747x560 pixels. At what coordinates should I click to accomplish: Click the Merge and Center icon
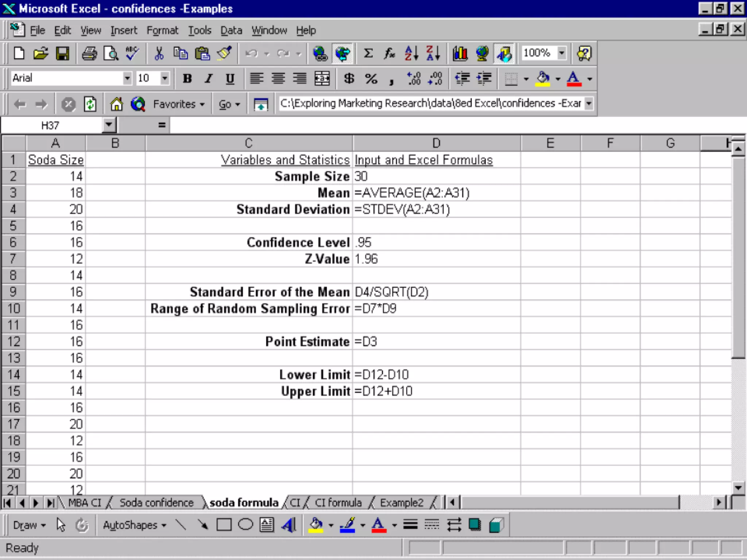322,78
